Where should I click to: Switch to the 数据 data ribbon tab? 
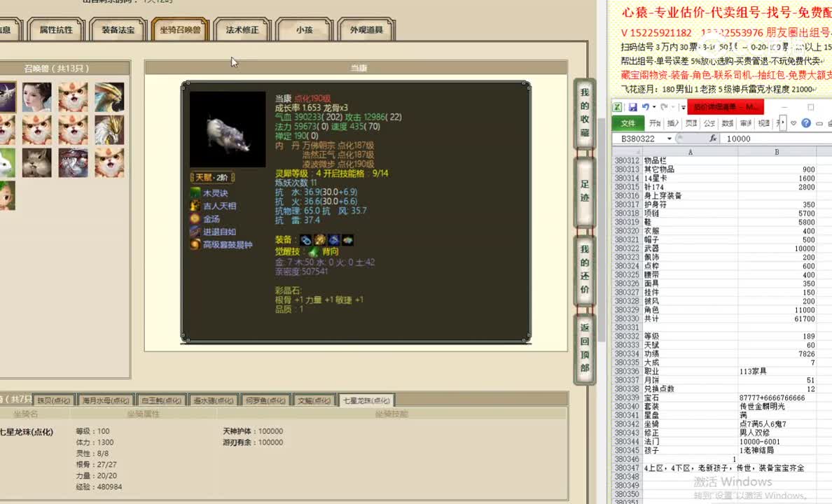tap(728, 123)
